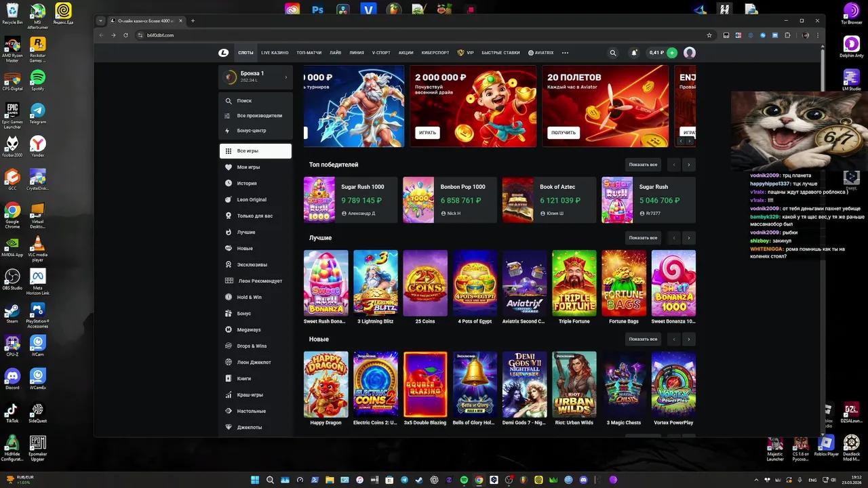This screenshot has height=488, width=868.
Task: Open Chrome tab search dropdown arrow
Action: 101,21
